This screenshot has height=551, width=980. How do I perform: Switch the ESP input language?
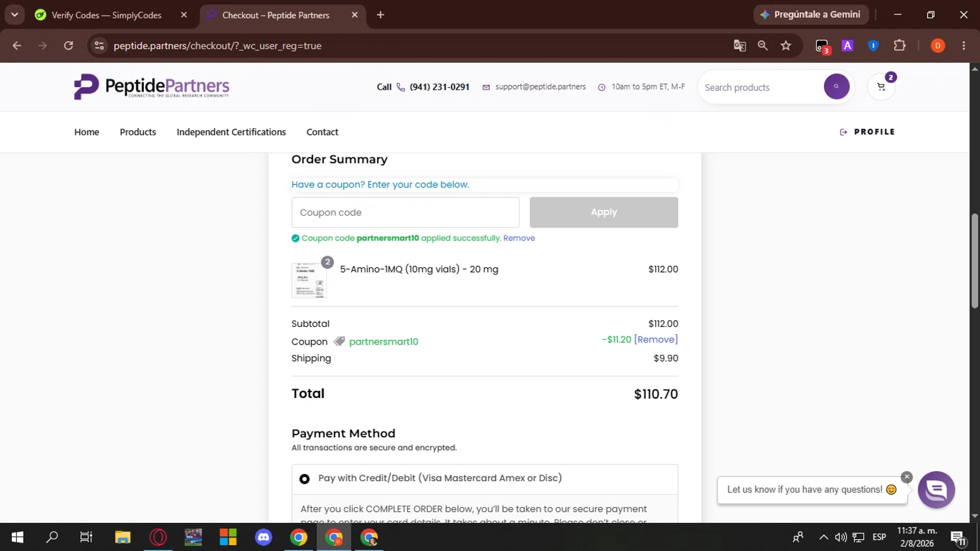(x=879, y=537)
